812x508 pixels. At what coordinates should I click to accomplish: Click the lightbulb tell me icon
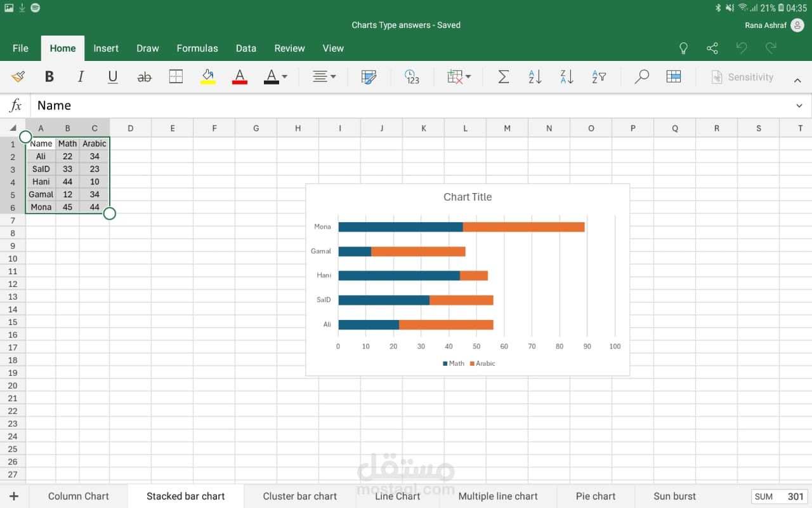coord(683,48)
